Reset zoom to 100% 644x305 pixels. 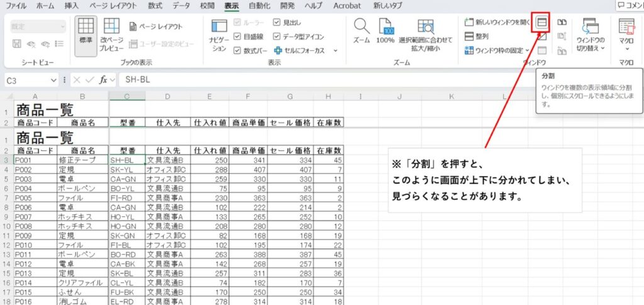(386, 31)
